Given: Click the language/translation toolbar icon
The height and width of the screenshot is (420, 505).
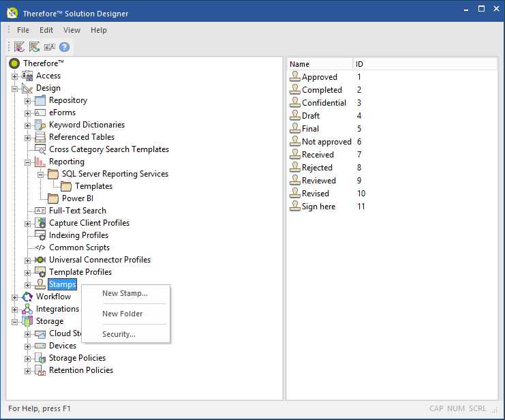Looking at the screenshot, I should point(49,47).
